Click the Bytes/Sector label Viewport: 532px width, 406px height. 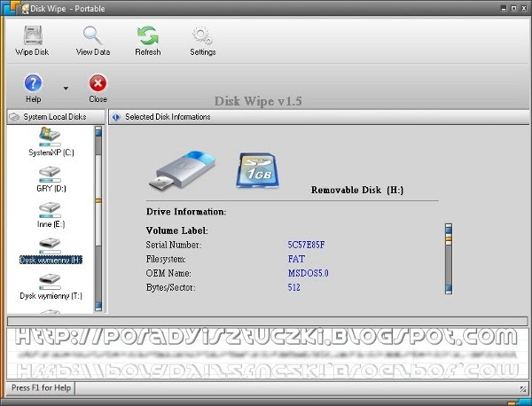[x=170, y=287]
